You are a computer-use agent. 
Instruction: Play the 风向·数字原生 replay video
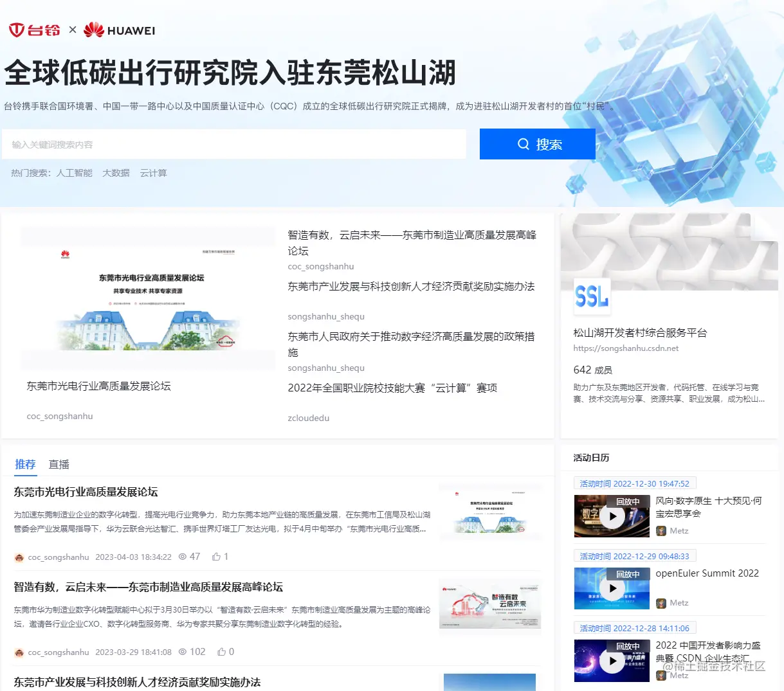[612, 516]
